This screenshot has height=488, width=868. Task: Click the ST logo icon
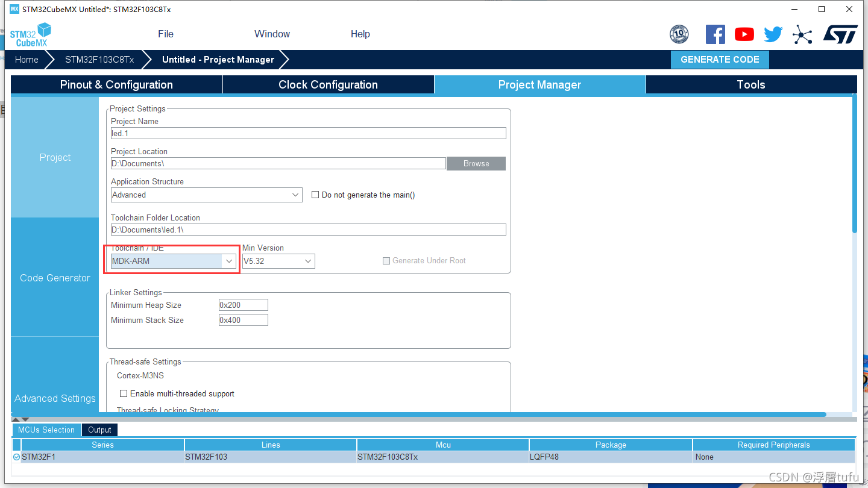[x=840, y=34]
